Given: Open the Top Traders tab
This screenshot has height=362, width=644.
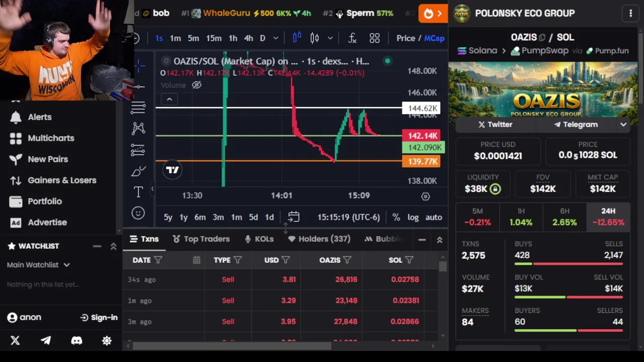Looking at the screenshot, I should 201,239.
